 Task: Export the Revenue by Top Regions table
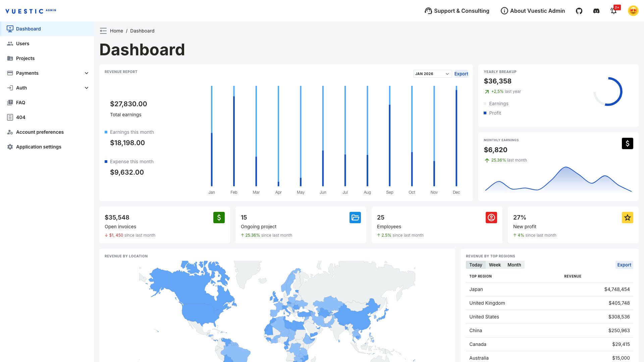(624, 265)
